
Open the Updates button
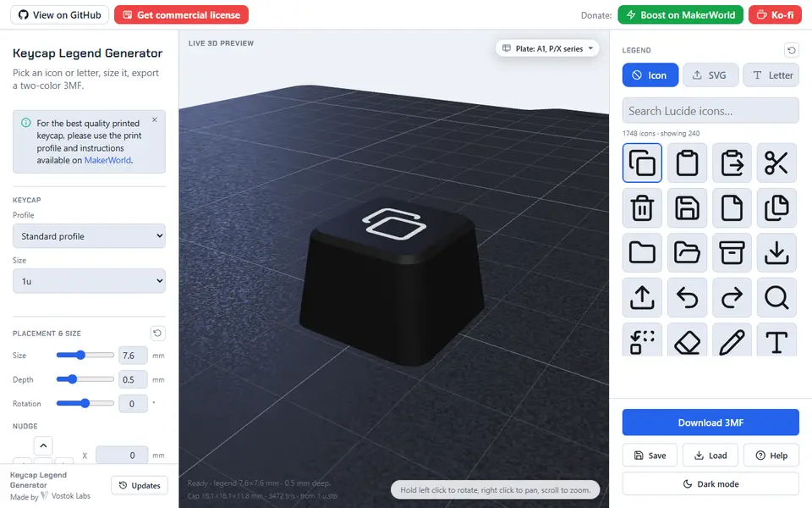pos(140,485)
